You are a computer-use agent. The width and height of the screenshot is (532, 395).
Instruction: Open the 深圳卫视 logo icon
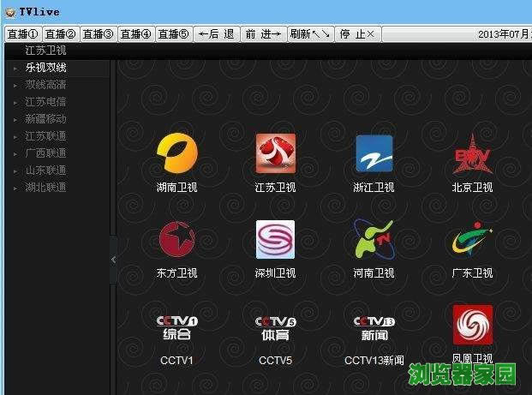point(276,239)
